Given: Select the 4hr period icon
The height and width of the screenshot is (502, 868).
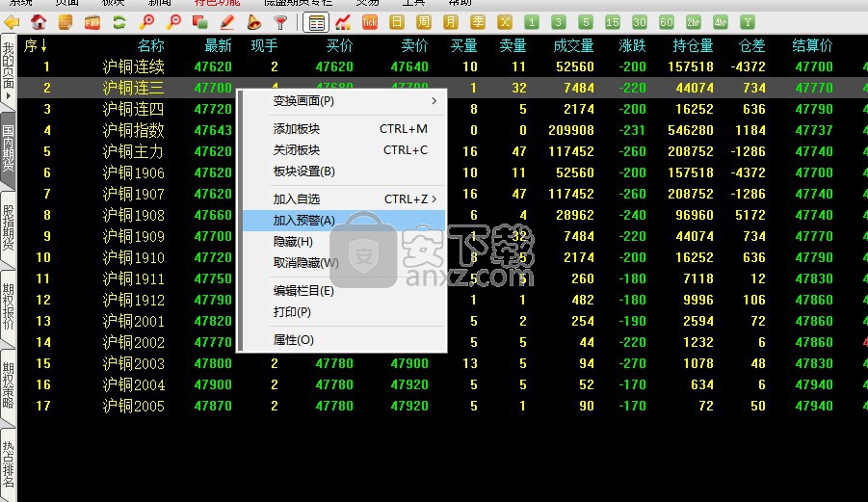Looking at the screenshot, I should [721, 23].
